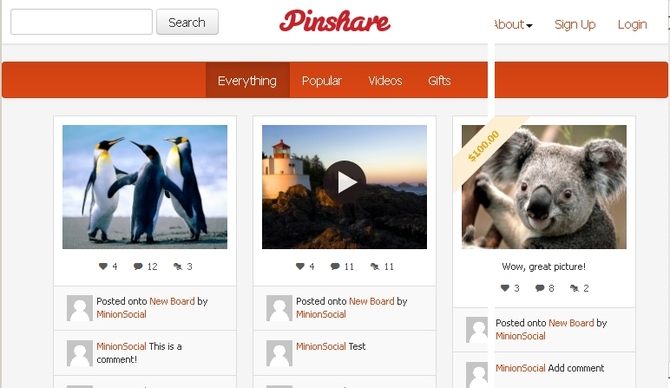This screenshot has width=670, height=388.
Task: Select the Everything tab
Action: 247,80
